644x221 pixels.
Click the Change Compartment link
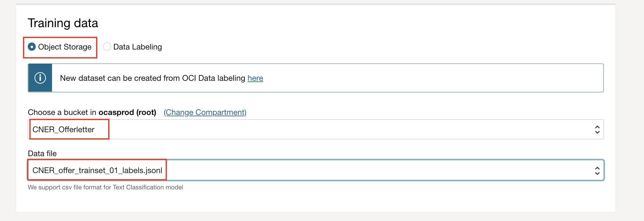[205, 112]
